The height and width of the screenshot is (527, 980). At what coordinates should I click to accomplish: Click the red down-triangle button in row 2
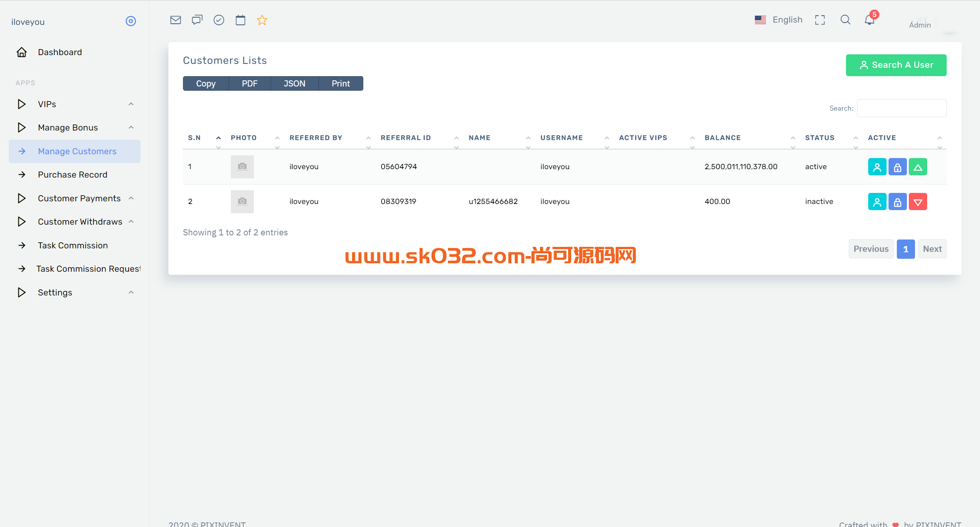[x=918, y=202]
